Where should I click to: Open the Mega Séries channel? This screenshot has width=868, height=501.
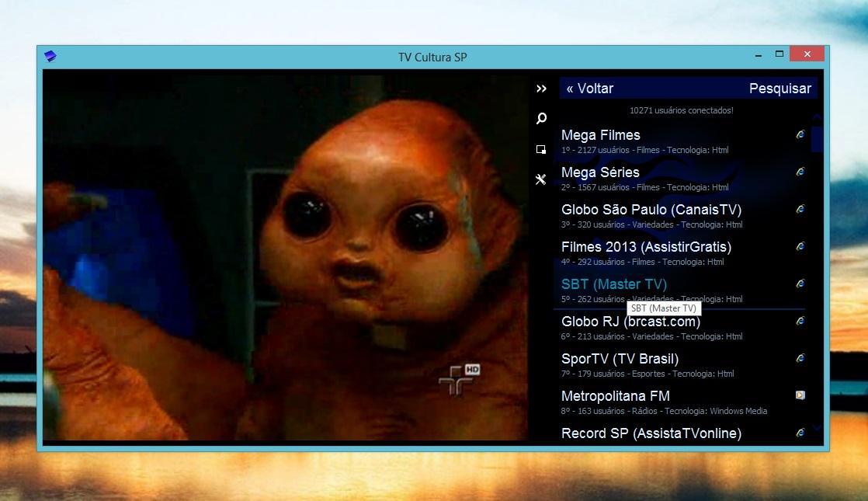pos(600,172)
